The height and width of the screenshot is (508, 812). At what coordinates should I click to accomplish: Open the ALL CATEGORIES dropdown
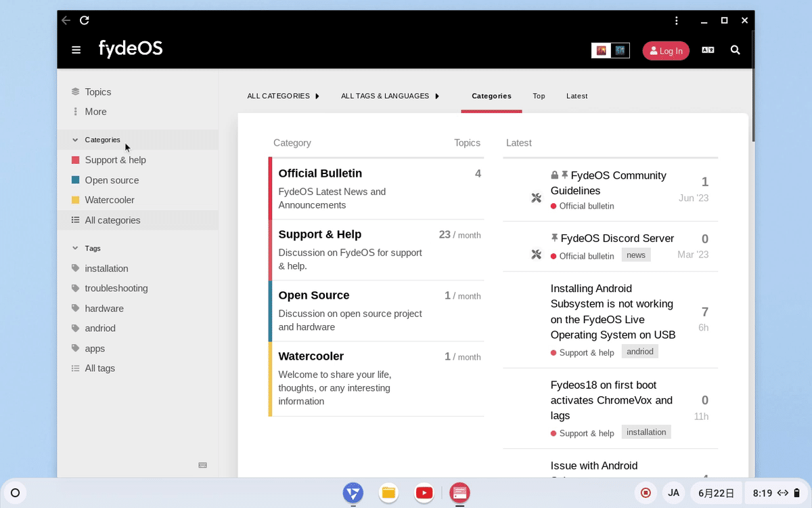(x=283, y=96)
